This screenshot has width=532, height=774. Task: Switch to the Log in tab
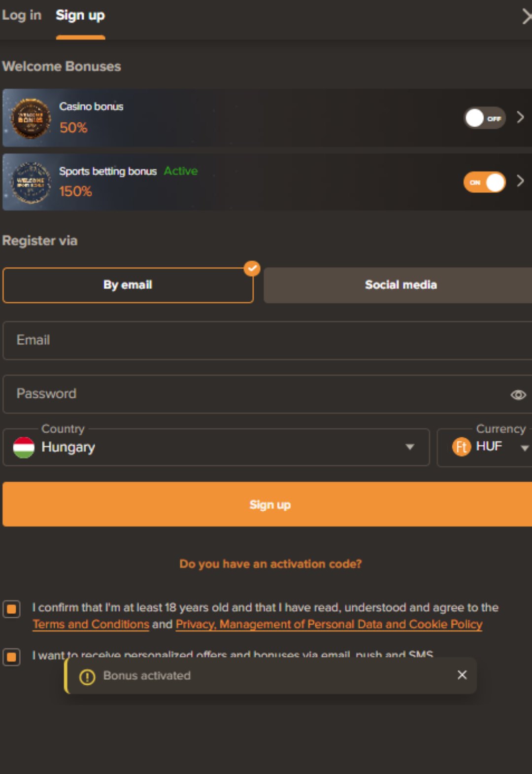[x=22, y=15]
